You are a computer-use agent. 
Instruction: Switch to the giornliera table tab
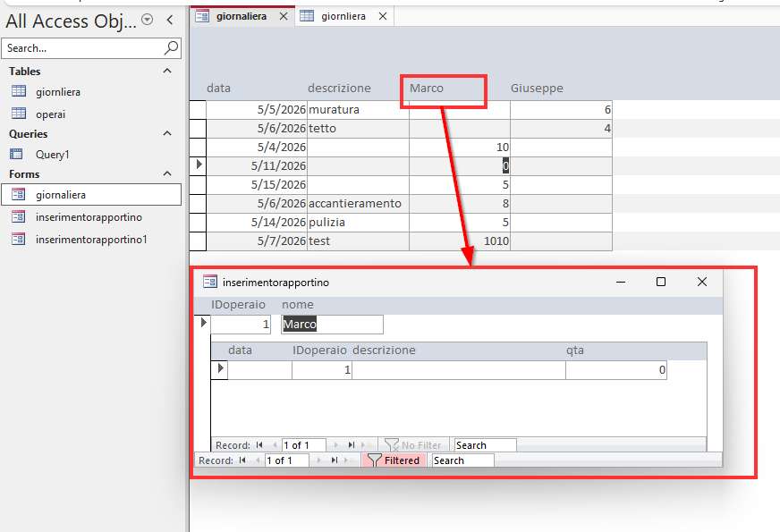point(343,16)
